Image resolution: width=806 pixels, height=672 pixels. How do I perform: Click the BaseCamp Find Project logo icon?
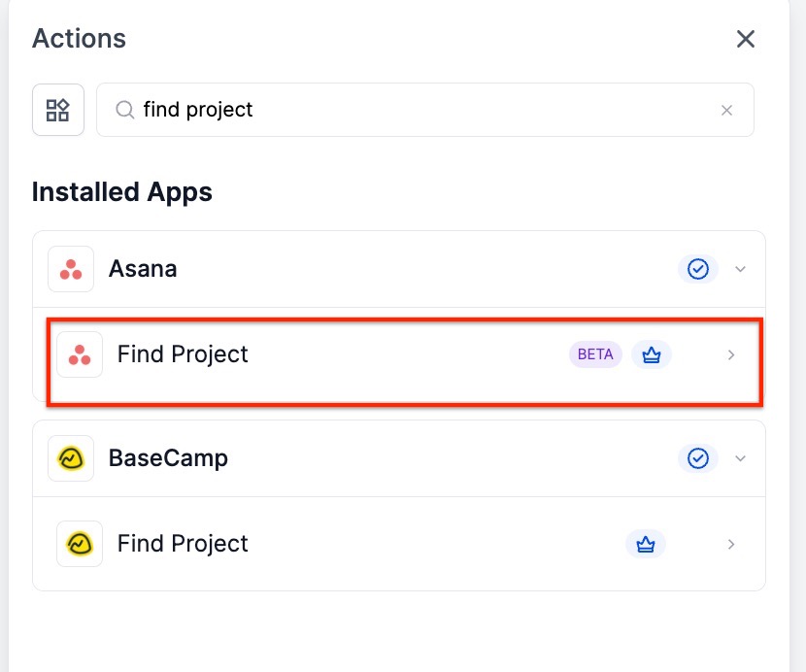pos(80,544)
